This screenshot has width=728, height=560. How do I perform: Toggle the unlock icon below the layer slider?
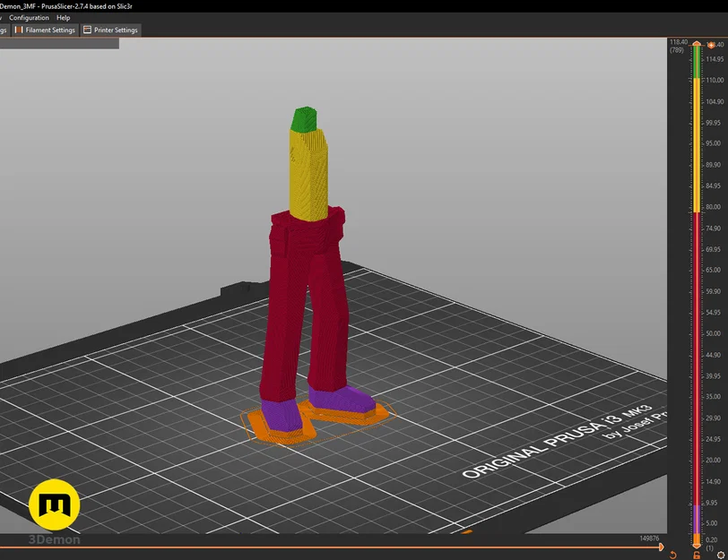[x=697, y=555]
